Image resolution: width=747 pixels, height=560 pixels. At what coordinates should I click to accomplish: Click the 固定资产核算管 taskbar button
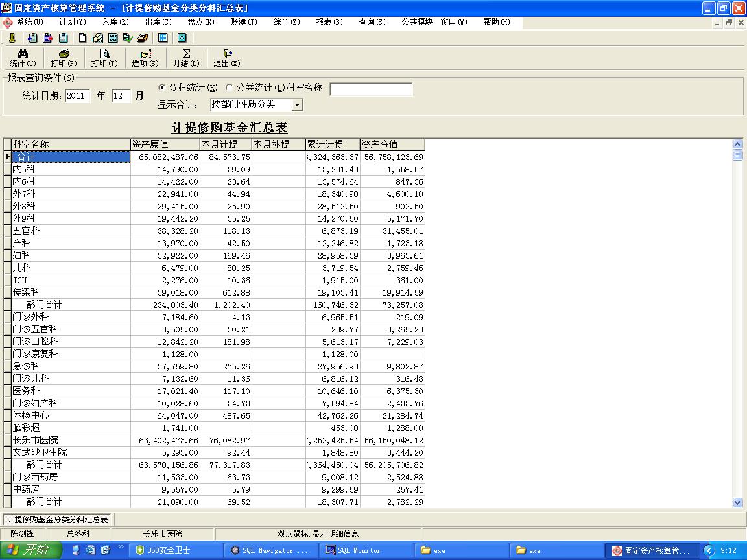652,550
